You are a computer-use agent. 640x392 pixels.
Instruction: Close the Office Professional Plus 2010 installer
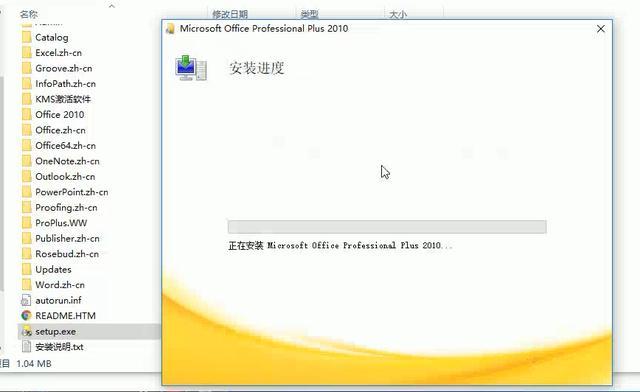[x=601, y=29]
